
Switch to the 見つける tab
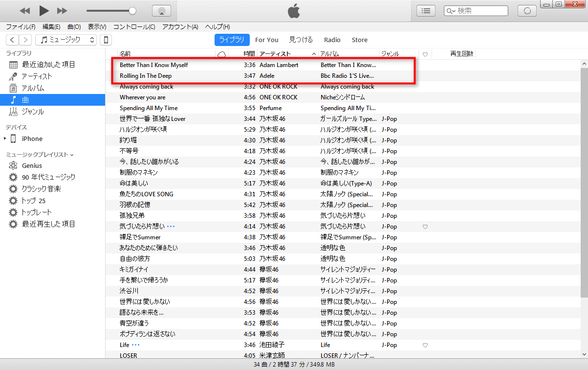(301, 40)
